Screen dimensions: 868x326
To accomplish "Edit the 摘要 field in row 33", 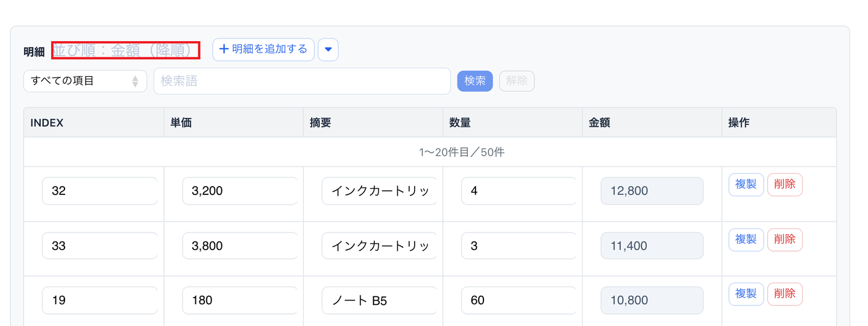I will pyautogui.click(x=379, y=246).
